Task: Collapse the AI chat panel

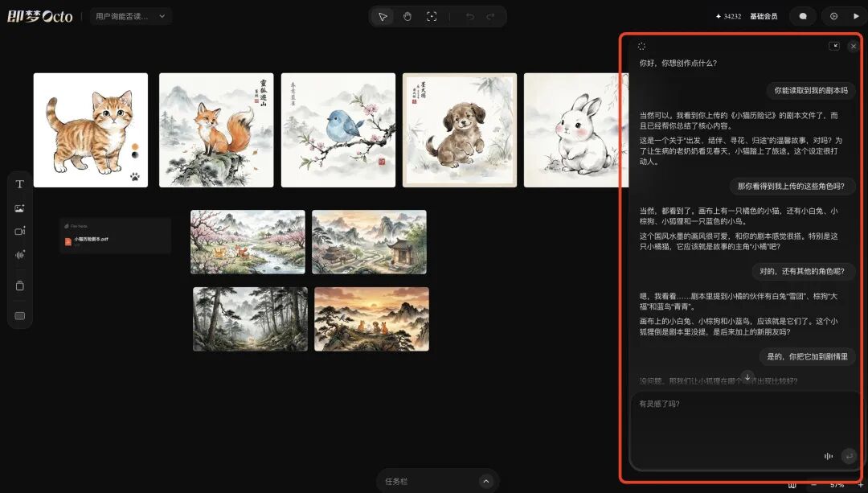Action: click(x=836, y=46)
